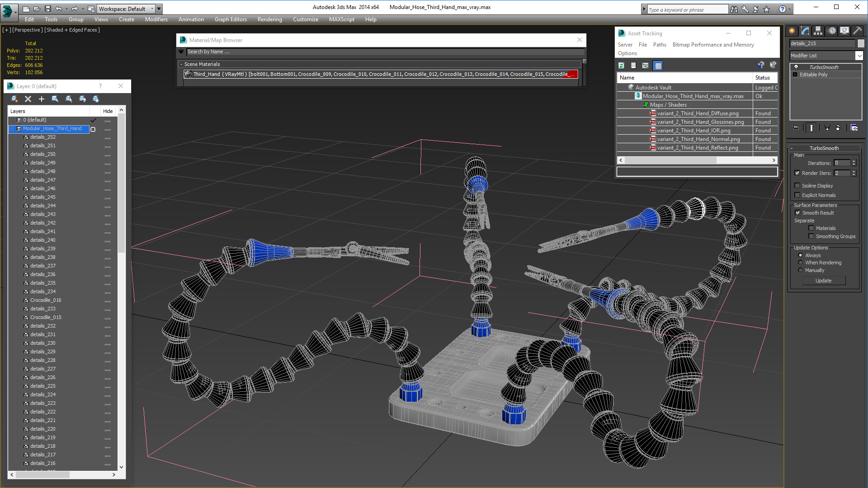The width and height of the screenshot is (868, 488).
Task: Click the object color swatch beside details_215
Action: point(861,43)
